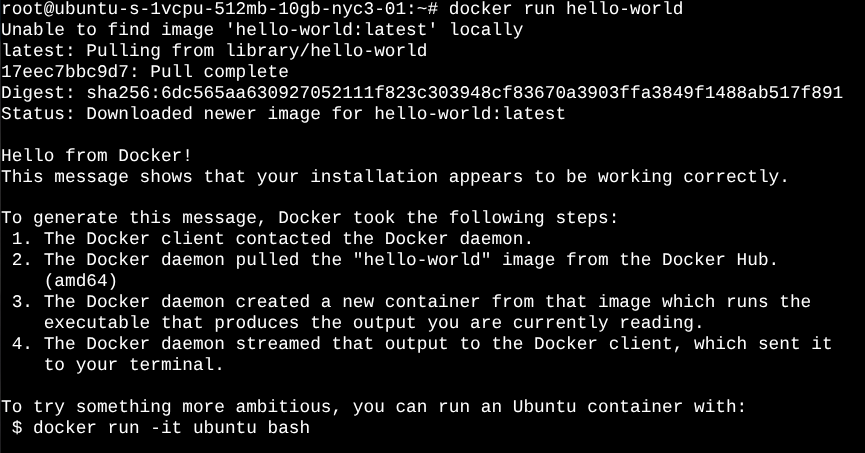Click the 'Hello from Docker!' greeting
Image resolution: width=865 pixels, height=453 pixels.
coord(96,156)
